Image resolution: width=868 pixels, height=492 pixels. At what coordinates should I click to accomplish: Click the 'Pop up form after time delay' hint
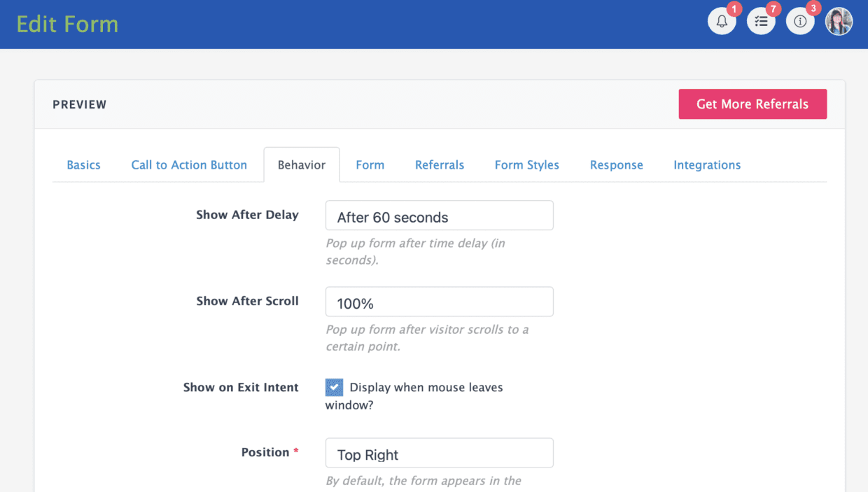point(416,252)
